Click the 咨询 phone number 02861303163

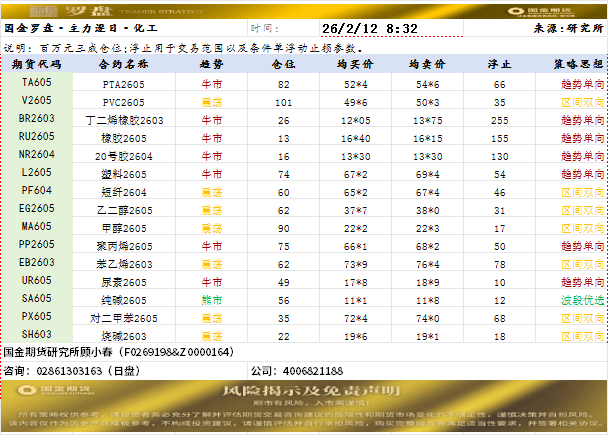click(x=69, y=371)
